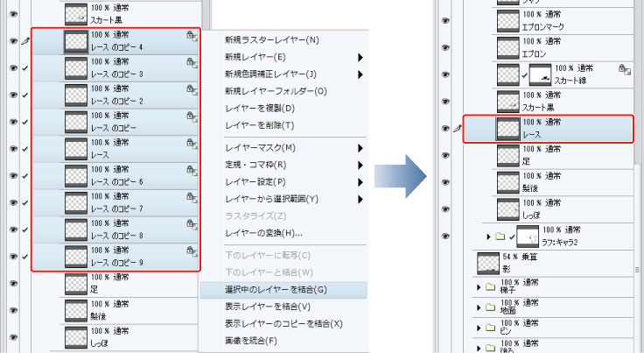Click lock icon on レース のコピー 4 layer

(192, 36)
